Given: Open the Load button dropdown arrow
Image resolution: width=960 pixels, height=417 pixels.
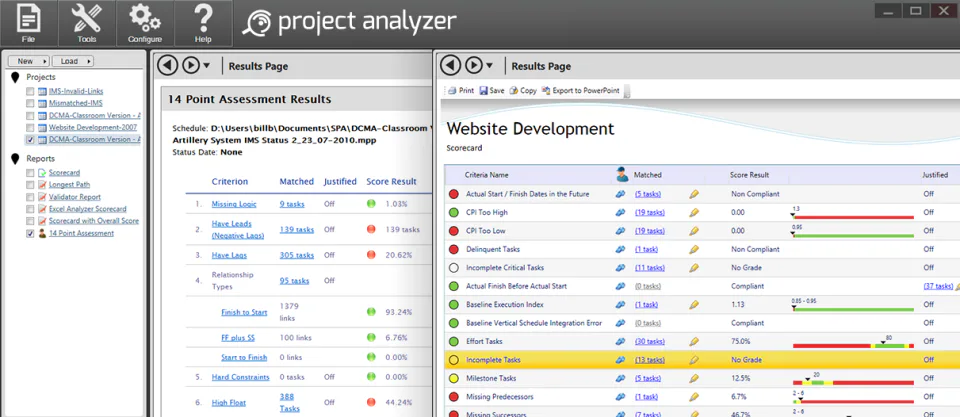Looking at the screenshot, I should [x=89, y=61].
